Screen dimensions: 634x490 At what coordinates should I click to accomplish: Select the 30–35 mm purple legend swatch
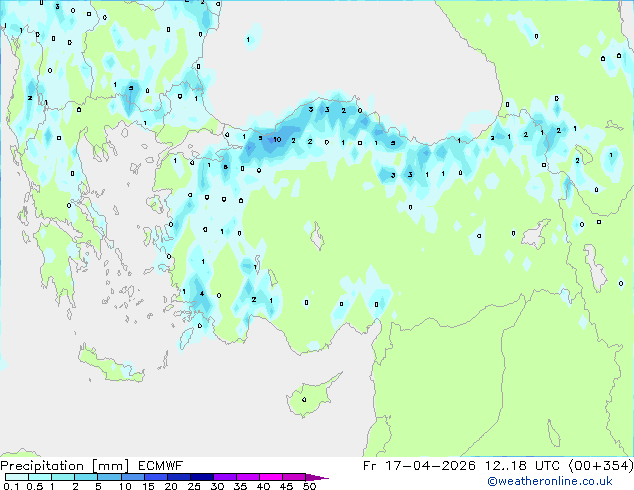225,477
